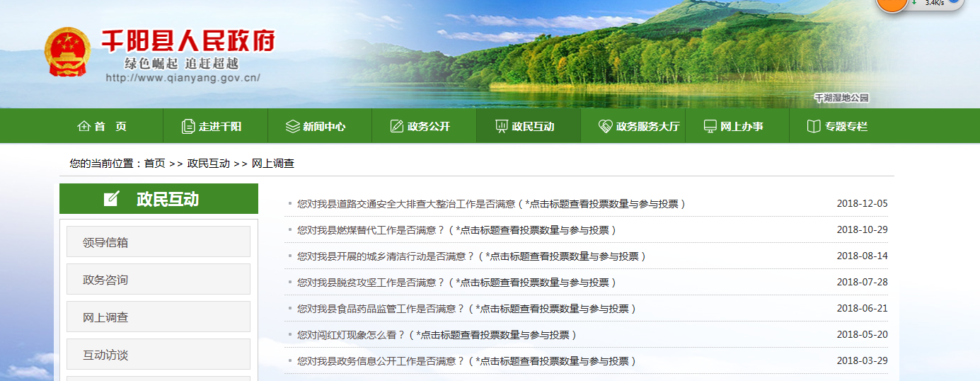
Task: Click the document icon beside 走进千阳
Action: click(188, 127)
